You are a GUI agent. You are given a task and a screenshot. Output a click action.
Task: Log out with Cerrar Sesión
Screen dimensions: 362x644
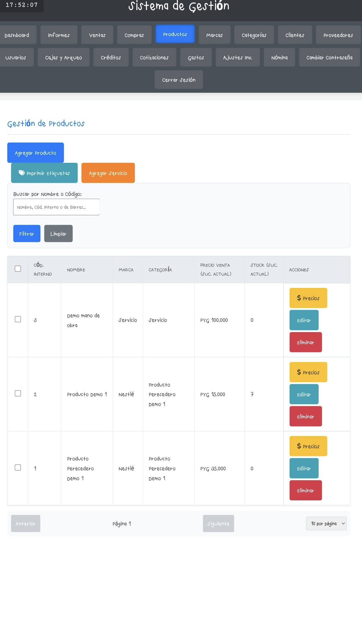click(179, 80)
